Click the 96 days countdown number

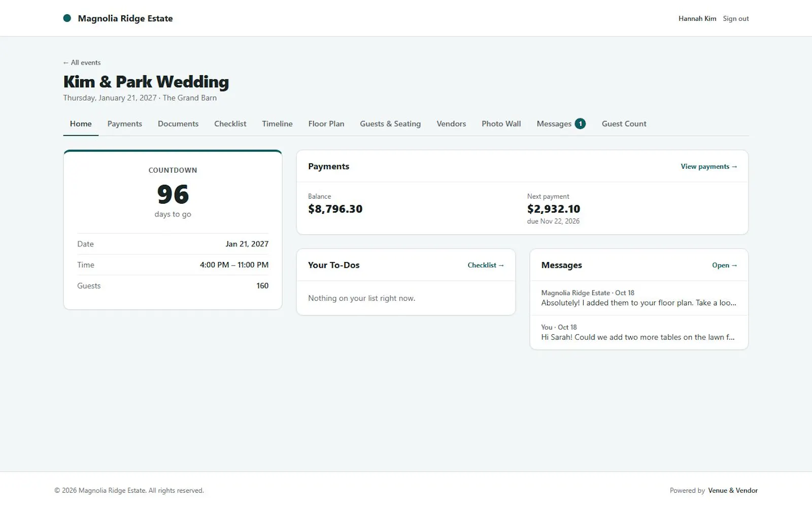pyautogui.click(x=173, y=195)
